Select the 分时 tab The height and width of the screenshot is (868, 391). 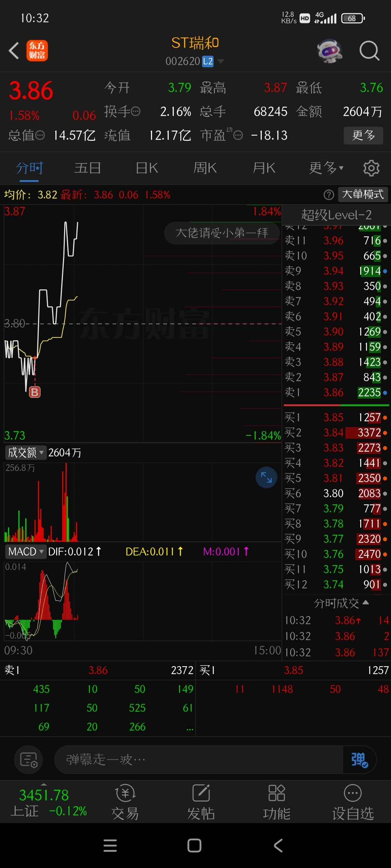point(29,168)
